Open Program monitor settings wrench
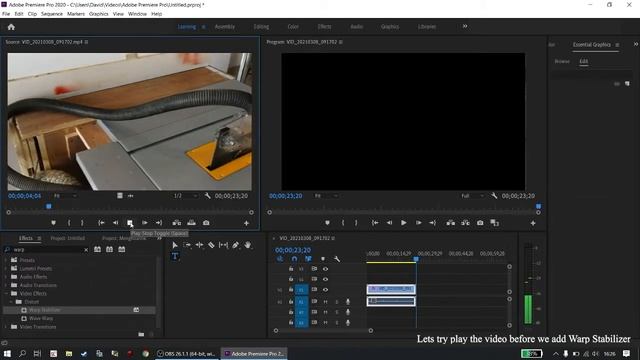640x360 pixels. click(x=494, y=196)
